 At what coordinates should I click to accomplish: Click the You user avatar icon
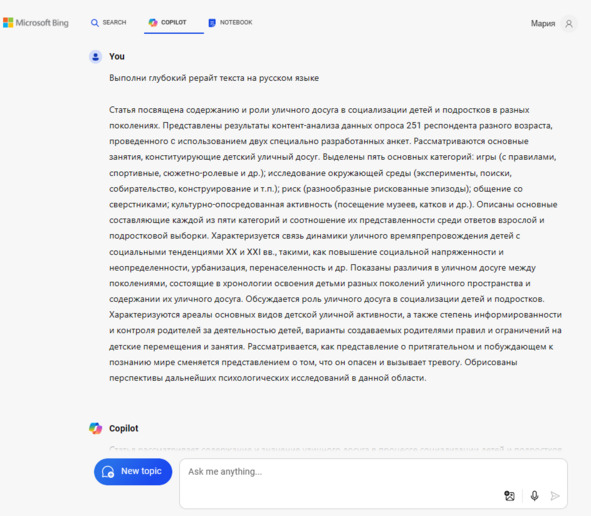tap(95, 57)
